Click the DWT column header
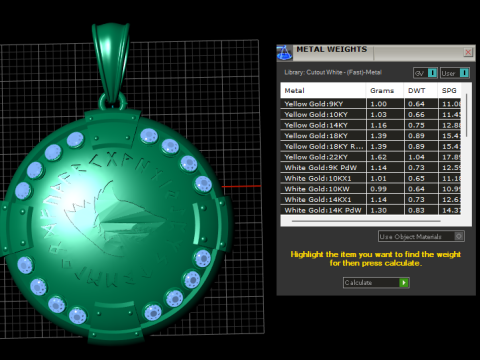480x360 pixels. [421, 91]
